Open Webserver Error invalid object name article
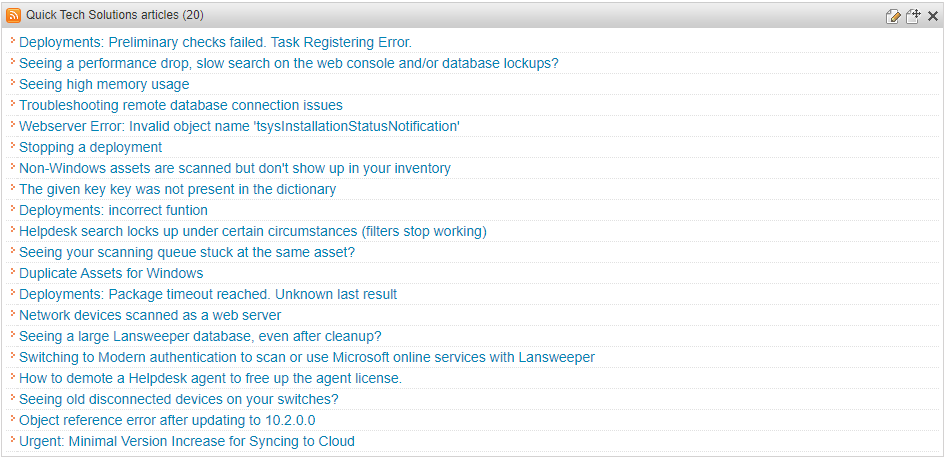Viewport: 946px width, 463px height. (x=239, y=126)
